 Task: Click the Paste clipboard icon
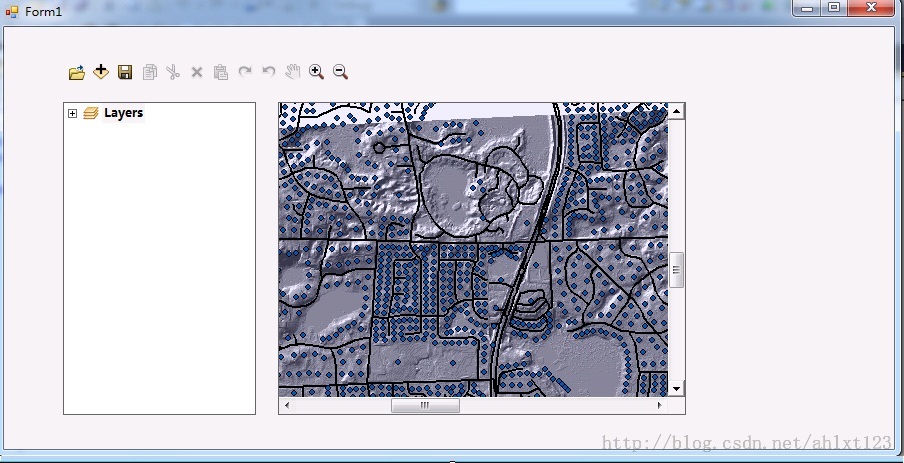pyautogui.click(x=221, y=72)
